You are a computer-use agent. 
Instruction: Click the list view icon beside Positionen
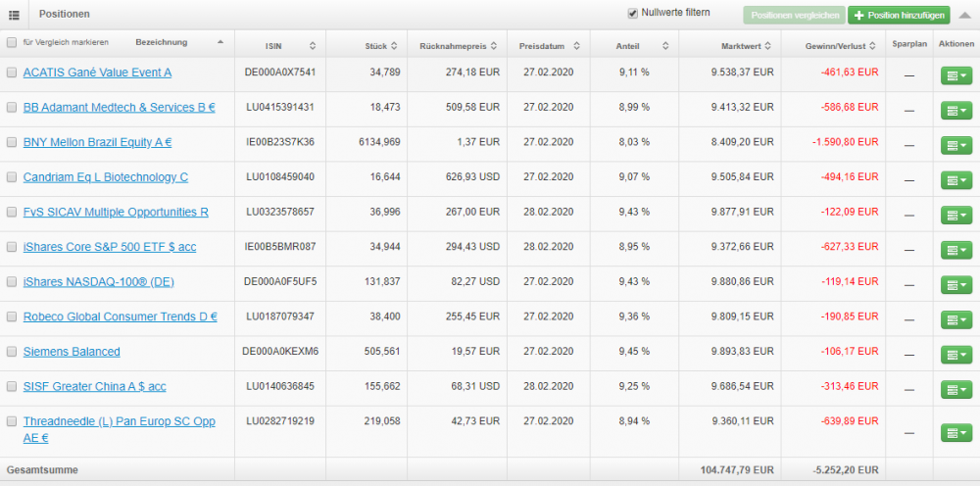tap(14, 15)
